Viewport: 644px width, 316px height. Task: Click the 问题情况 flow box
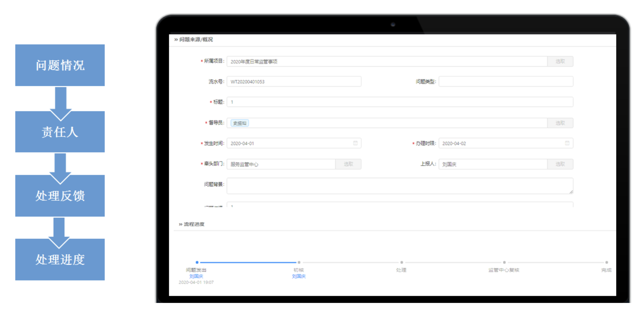click(x=60, y=65)
